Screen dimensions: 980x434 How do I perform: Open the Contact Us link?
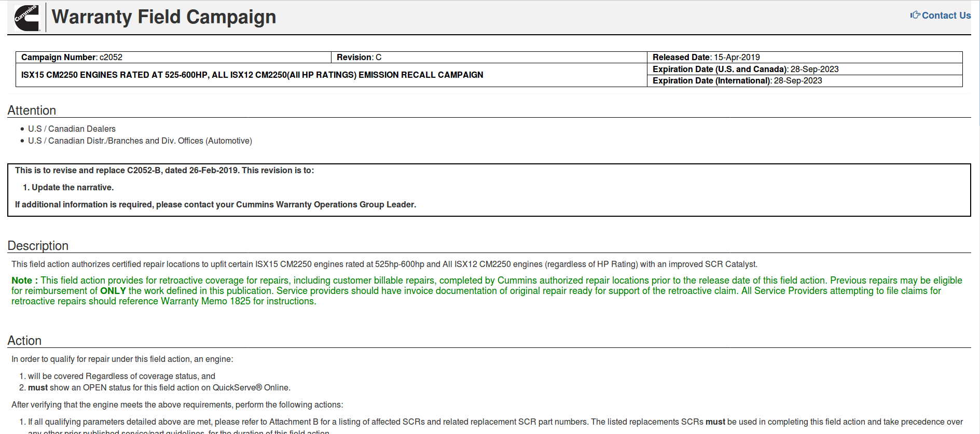pos(940,16)
